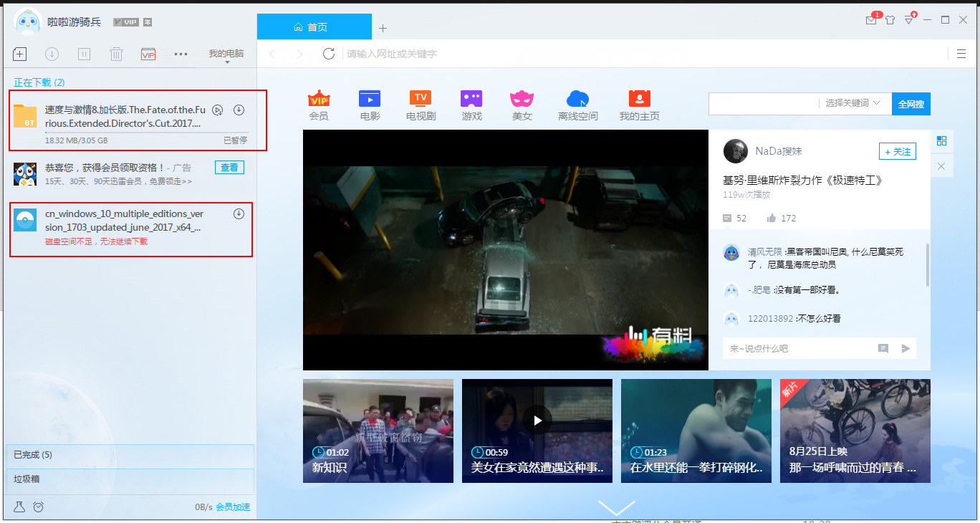Click the start download toolbar icon
This screenshot has height=523, width=980.
52,54
